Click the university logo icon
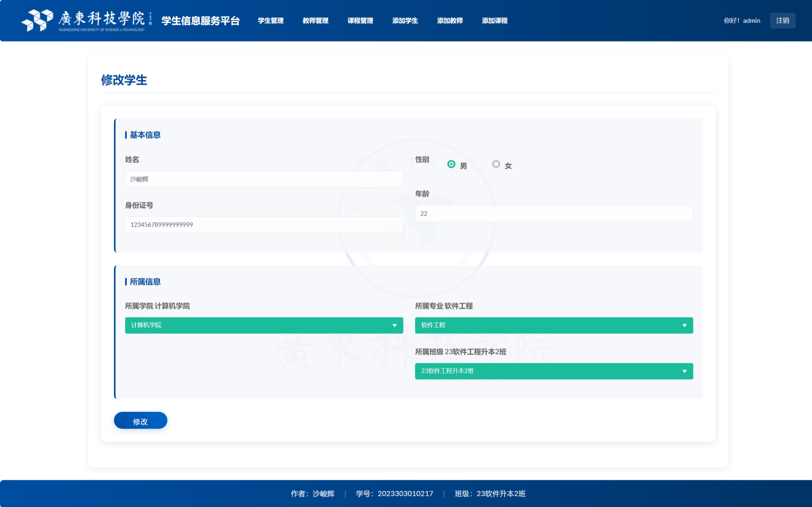The width and height of the screenshot is (812, 507). pyautogui.click(x=37, y=20)
